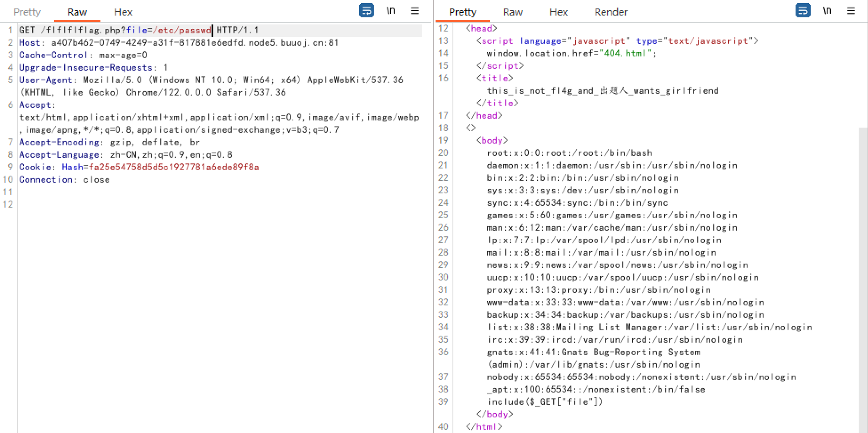Viewport: 868px width, 433px height.
Task: Toggle \n non-printable characters in response panel
Action: pyautogui.click(x=827, y=11)
